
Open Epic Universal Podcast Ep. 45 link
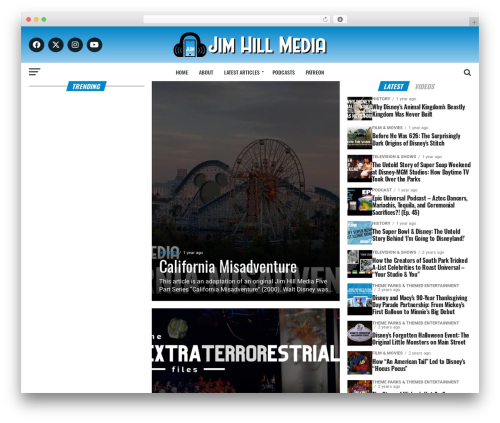coord(420,205)
